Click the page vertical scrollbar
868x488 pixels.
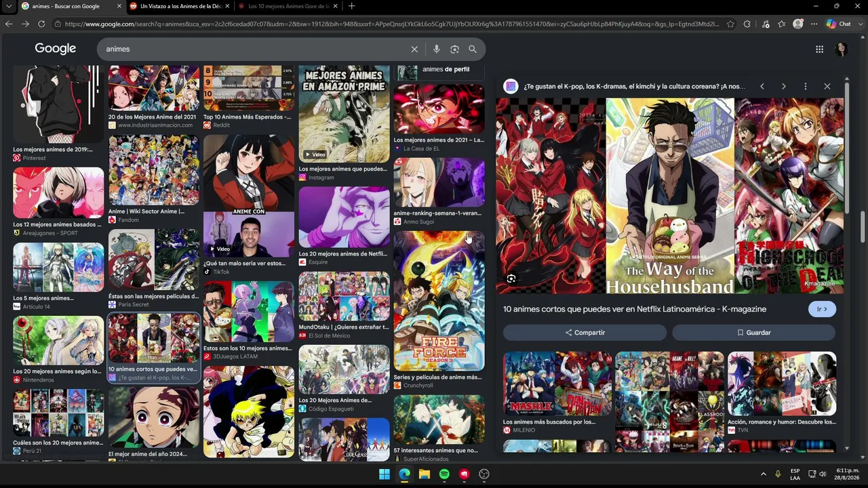tap(863, 227)
